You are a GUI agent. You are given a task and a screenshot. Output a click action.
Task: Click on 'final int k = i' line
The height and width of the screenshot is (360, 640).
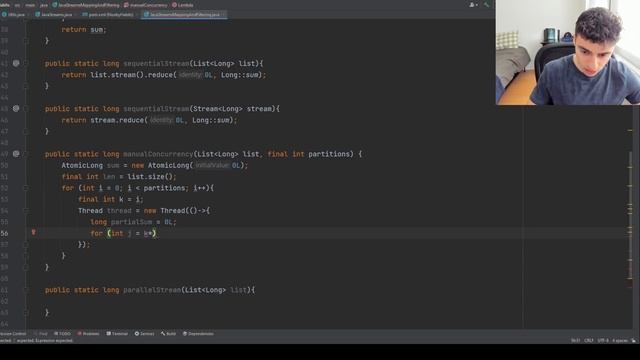click(x=111, y=200)
